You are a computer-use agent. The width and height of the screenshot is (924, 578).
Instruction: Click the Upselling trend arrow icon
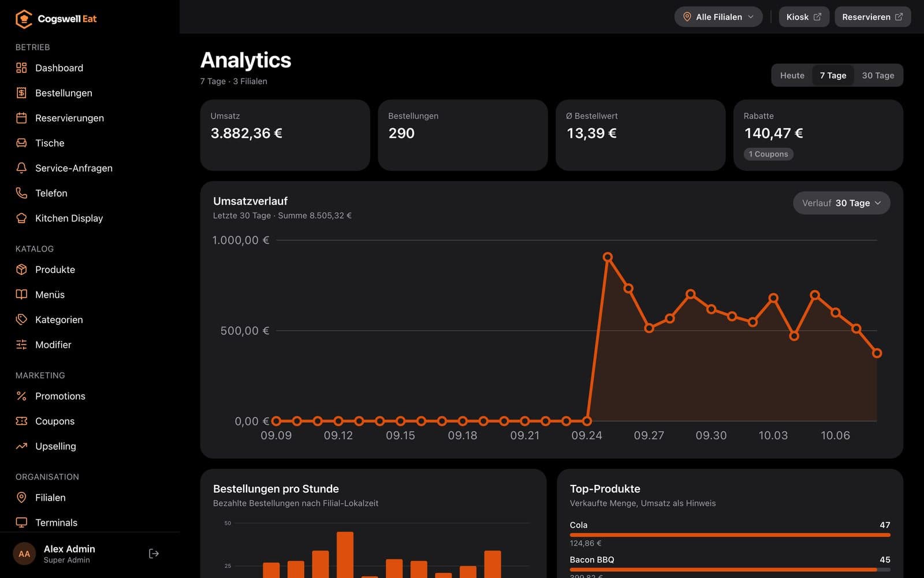click(21, 446)
